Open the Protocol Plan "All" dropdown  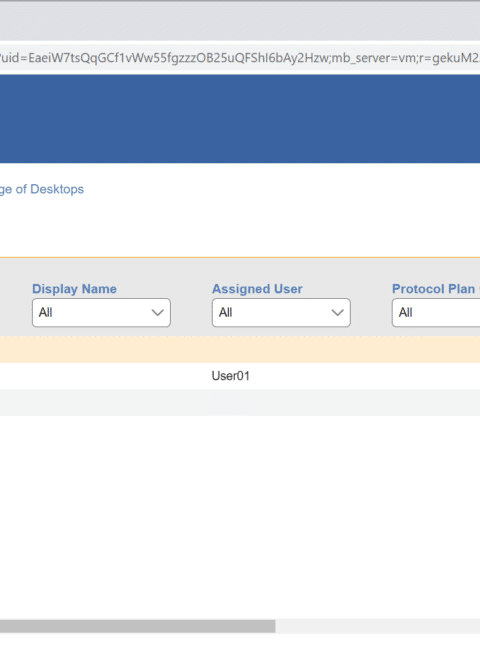point(436,313)
